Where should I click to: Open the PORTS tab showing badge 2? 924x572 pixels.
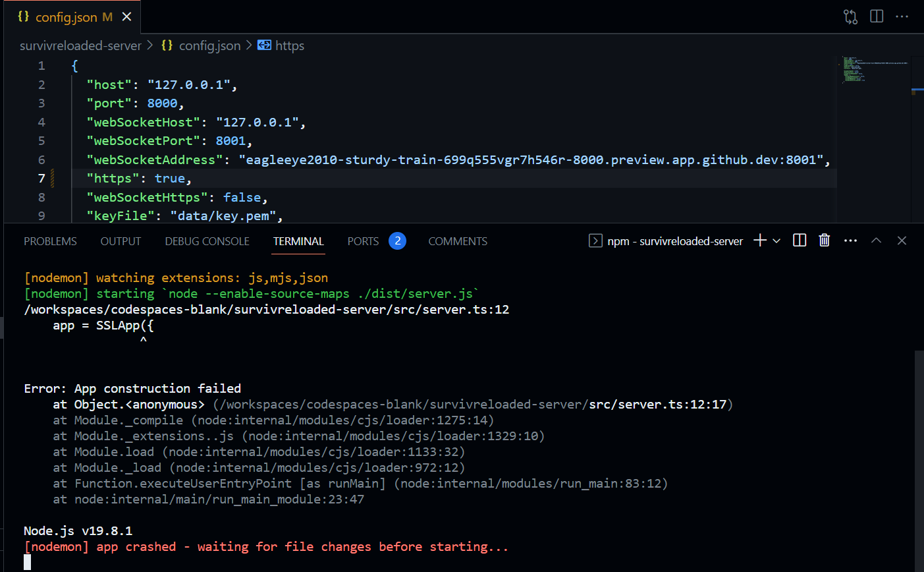tap(363, 241)
